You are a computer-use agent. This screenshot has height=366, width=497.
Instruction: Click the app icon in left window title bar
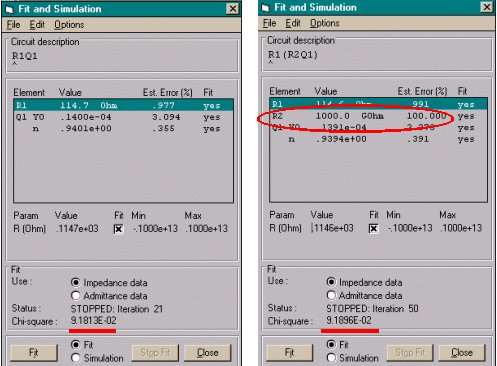point(10,9)
